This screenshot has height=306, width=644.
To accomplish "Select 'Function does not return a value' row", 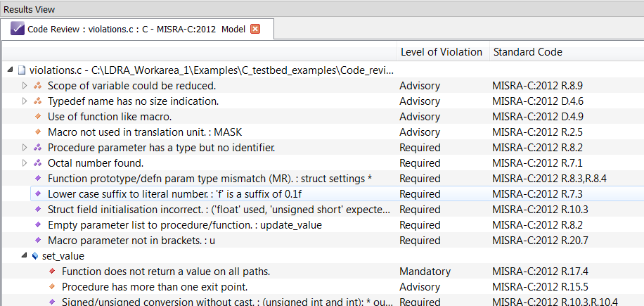I will click(166, 271).
